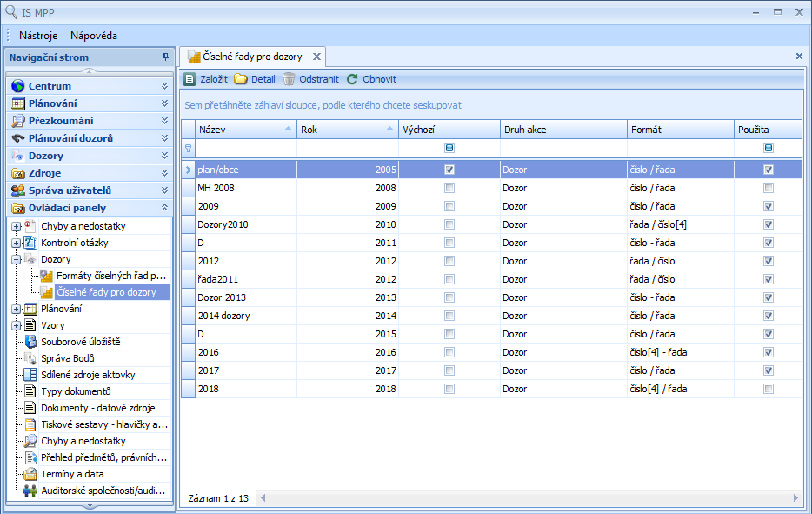Click the Kontrolní otázky question-mark icon
Screen dimensions: 812x514
[x=30, y=243]
